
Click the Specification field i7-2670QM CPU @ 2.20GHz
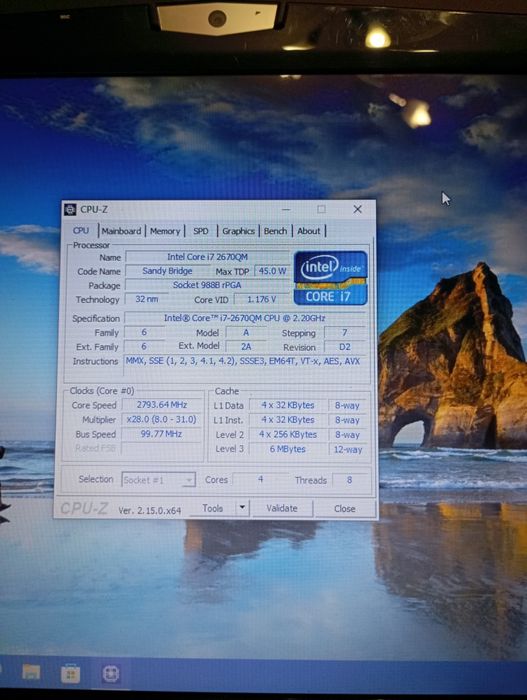tap(245, 318)
